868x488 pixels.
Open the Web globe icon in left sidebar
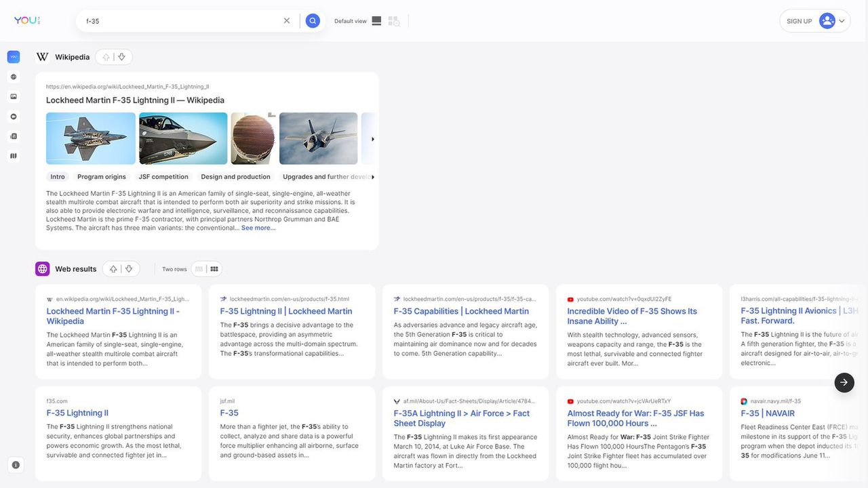coord(14,77)
